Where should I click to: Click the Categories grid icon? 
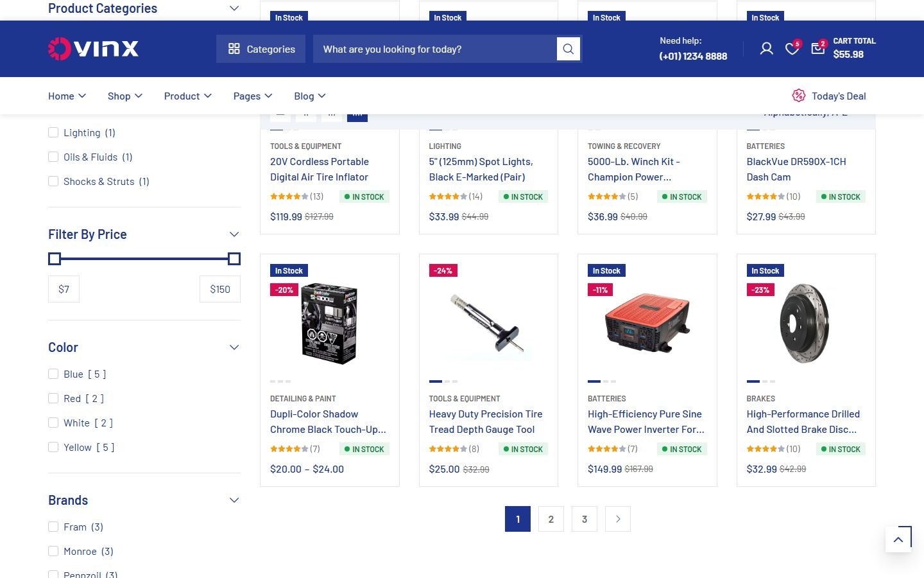(x=234, y=49)
